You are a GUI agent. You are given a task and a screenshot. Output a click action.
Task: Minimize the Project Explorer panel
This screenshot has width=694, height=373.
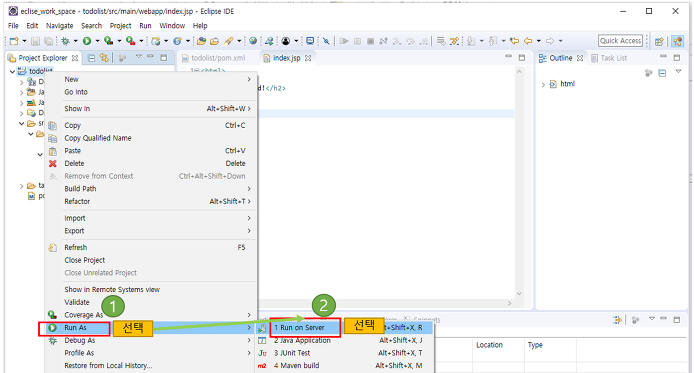[x=150, y=57]
